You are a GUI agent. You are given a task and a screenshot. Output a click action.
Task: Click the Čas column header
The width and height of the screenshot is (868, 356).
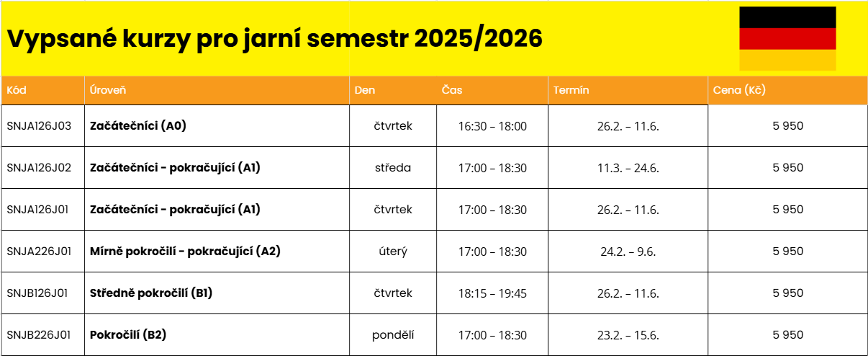pyautogui.click(x=452, y=90)
